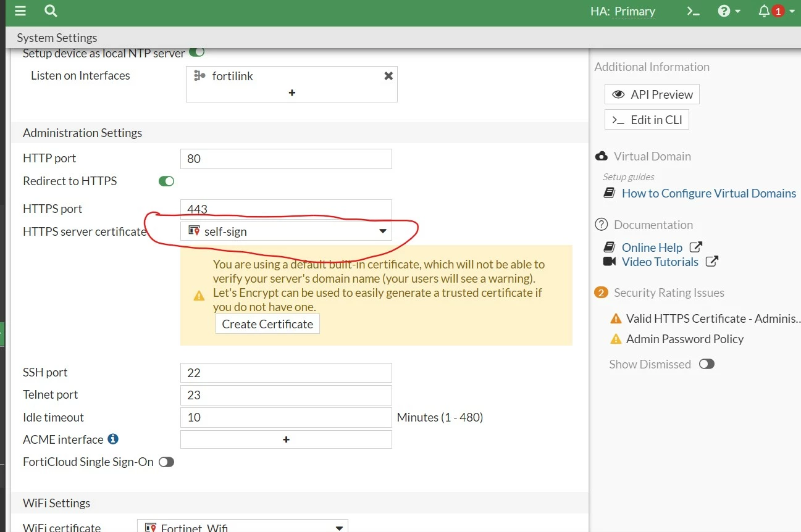
Task: Toggle Redirect to HTTPS switch
Action: (x=166, y=181)
